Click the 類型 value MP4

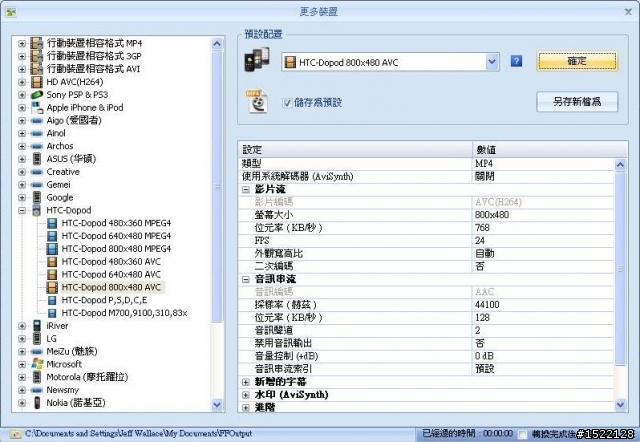coord(484,164)
